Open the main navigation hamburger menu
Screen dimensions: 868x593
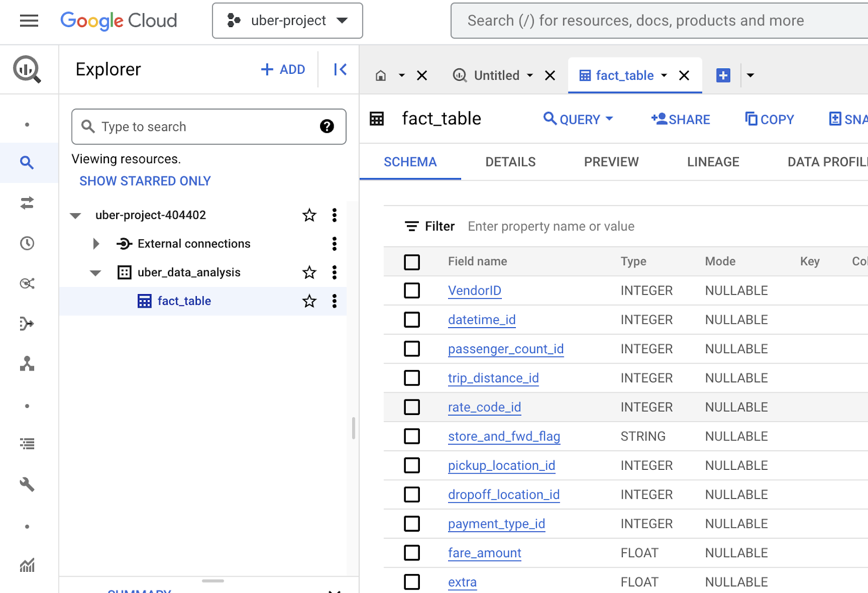point(29,21)
